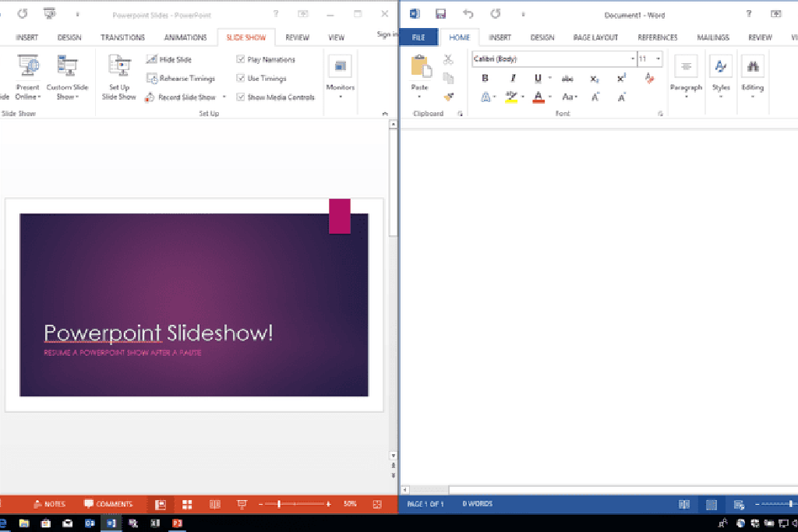This screenshot has width=798, height=532.
Task: Click the Text Highlight Color icon
Action: (x=511, y=97)
